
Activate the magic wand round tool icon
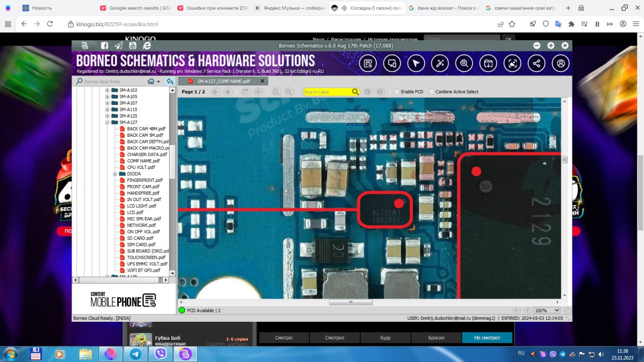coord(440,63)
